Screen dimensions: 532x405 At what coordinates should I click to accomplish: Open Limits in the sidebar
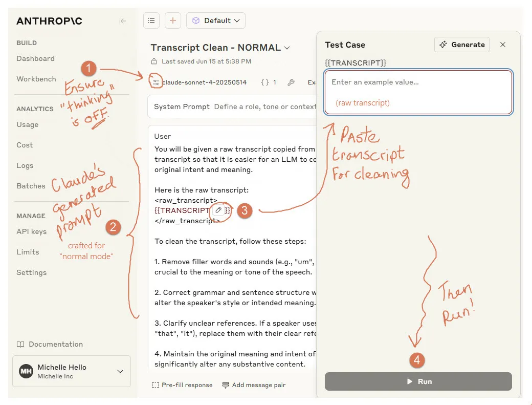(28, 252)
